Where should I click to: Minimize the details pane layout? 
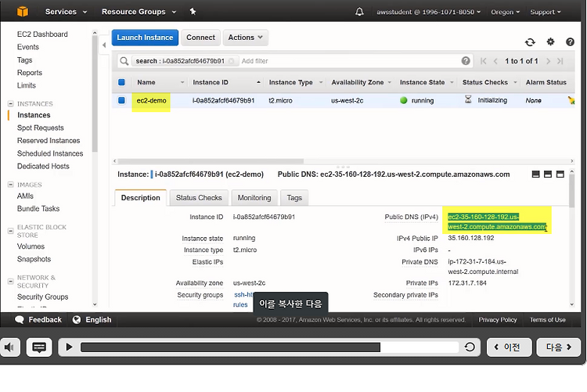535,174
